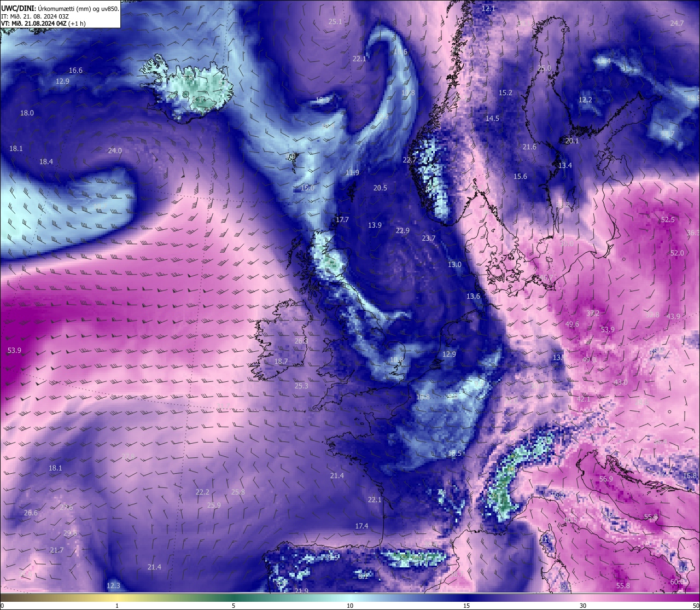Click the 13.4 value label
The image size is (700, 610).
(565, 166)
